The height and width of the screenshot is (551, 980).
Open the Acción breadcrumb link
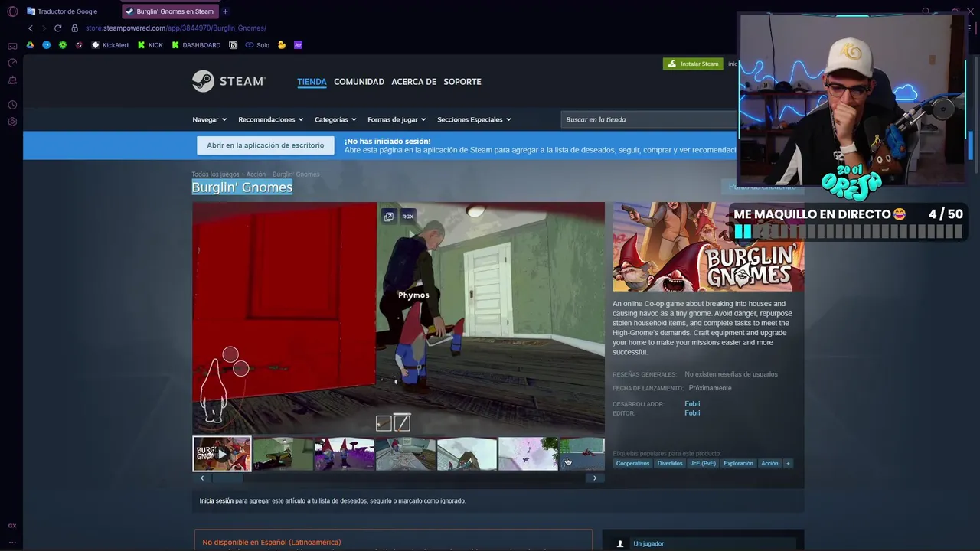[x=256, y=174]
